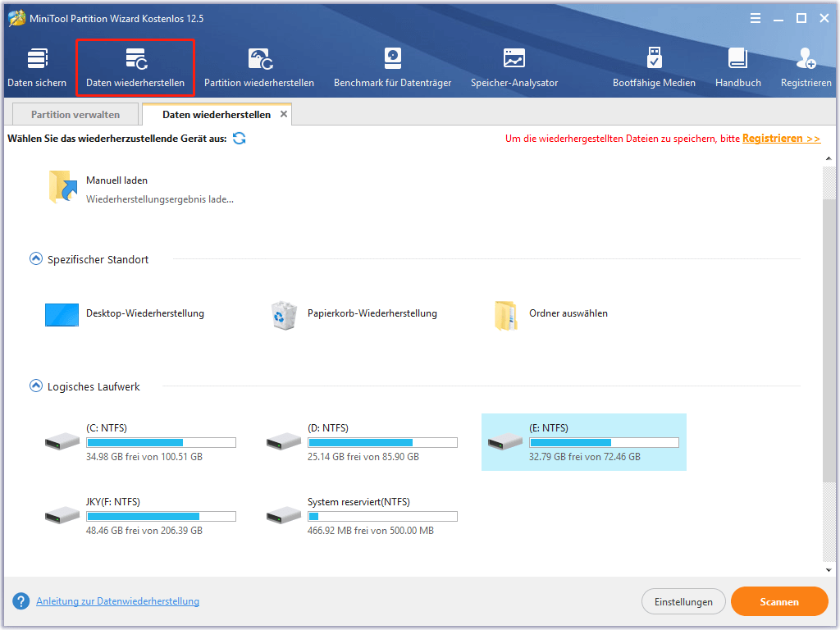Click the C: drive usage bar
This screenshot has height=630, width=840.
(x=162, y=442)
